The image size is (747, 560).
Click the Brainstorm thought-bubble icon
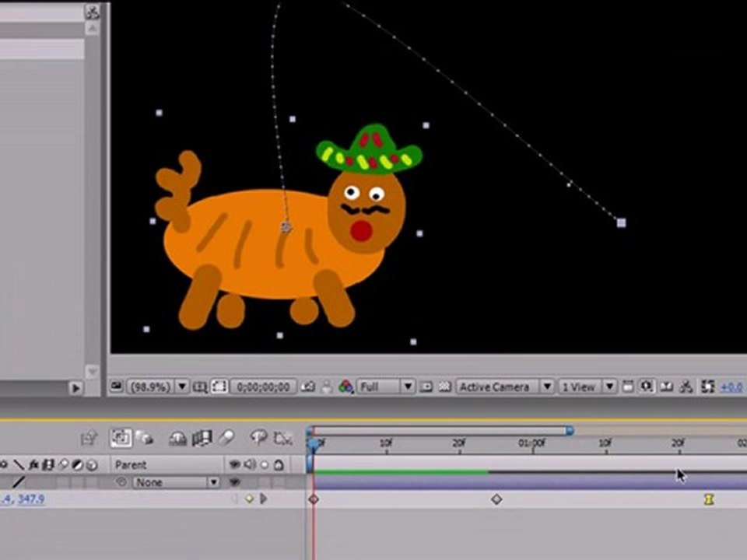tap(258, 437)
